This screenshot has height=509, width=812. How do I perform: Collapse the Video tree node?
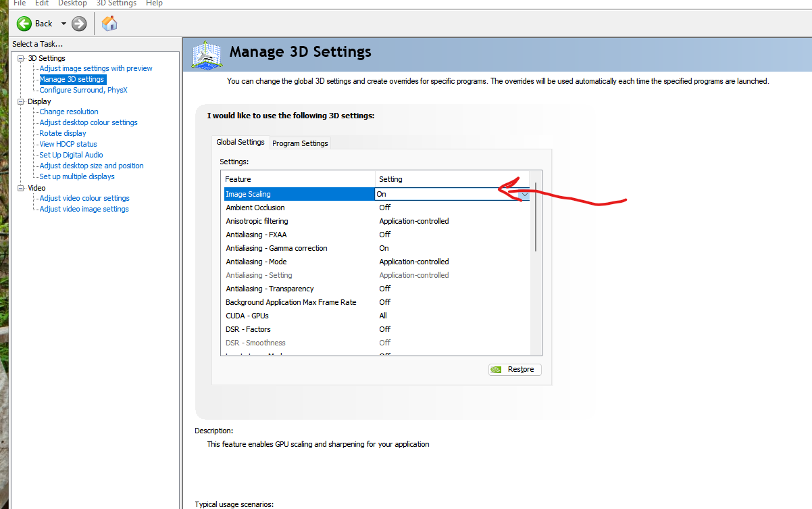point(20,188)
